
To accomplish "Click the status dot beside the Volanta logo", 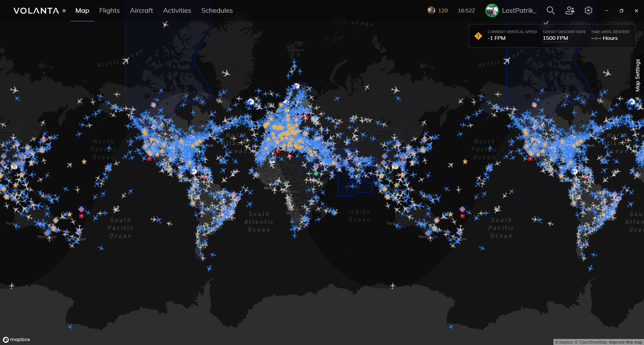I will click(x=64, y=11).
